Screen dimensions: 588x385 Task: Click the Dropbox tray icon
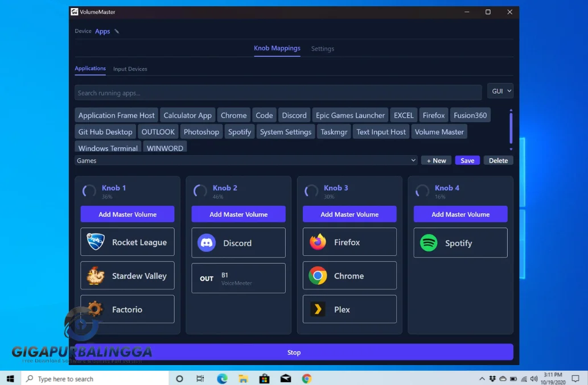[x=492, y=379]
